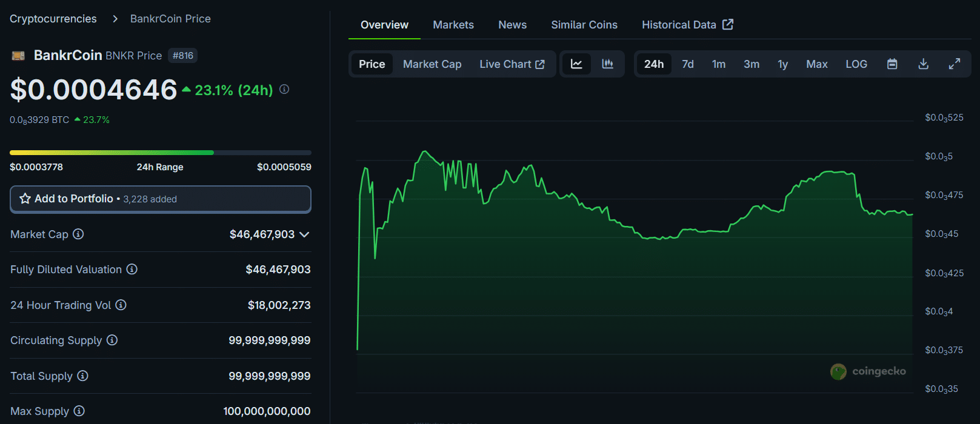The image size is (980, 424).
Task: Click the BankrCoin logo icon
Action: point(18,56)
